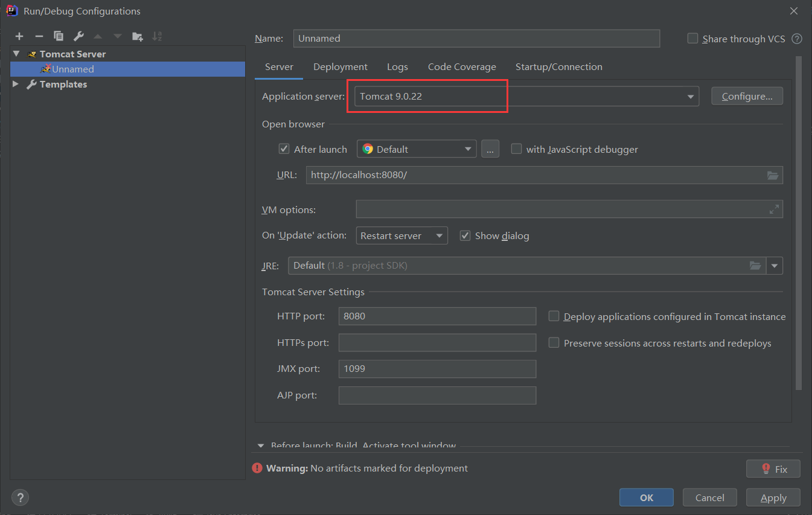Open the bottom-left help button
This screenshot has height=515, width=812.
point(20,497)
